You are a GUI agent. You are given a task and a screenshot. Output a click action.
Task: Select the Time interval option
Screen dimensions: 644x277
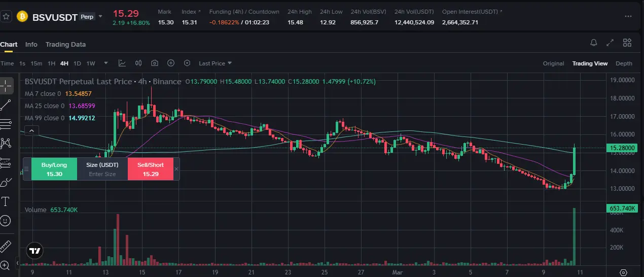click(7, 63)
